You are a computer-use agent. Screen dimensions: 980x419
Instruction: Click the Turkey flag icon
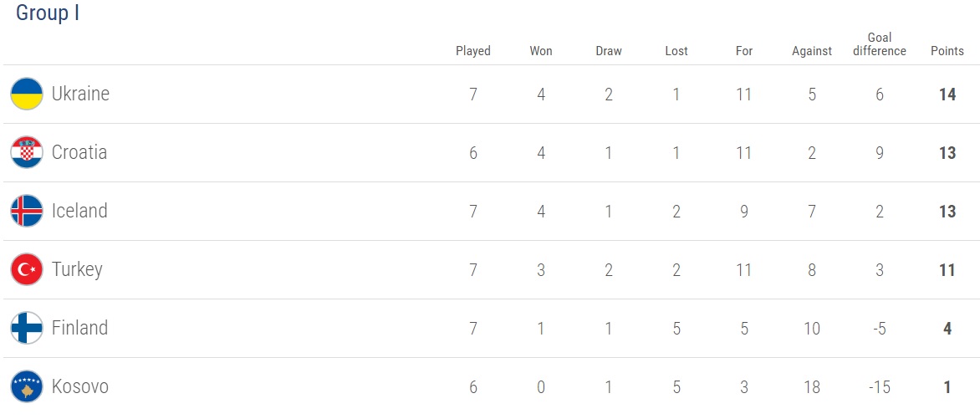27,269
